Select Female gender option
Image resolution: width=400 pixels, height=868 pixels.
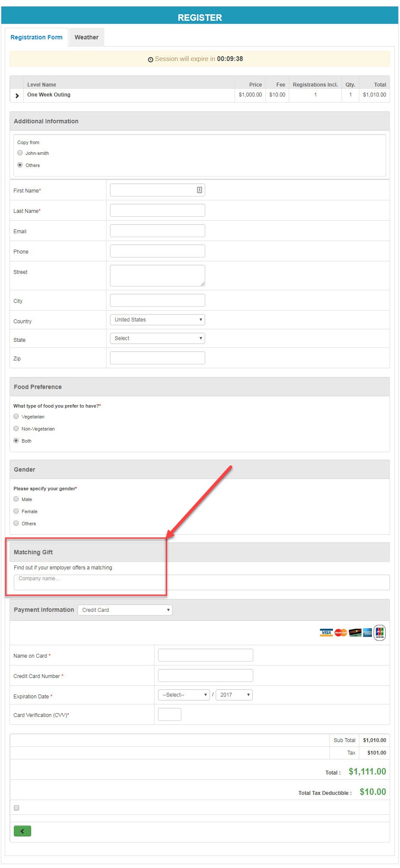(x=16, y=511)
